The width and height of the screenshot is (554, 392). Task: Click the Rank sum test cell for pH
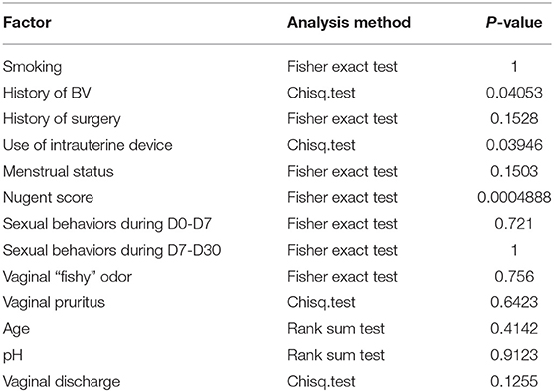click(335, 355)
